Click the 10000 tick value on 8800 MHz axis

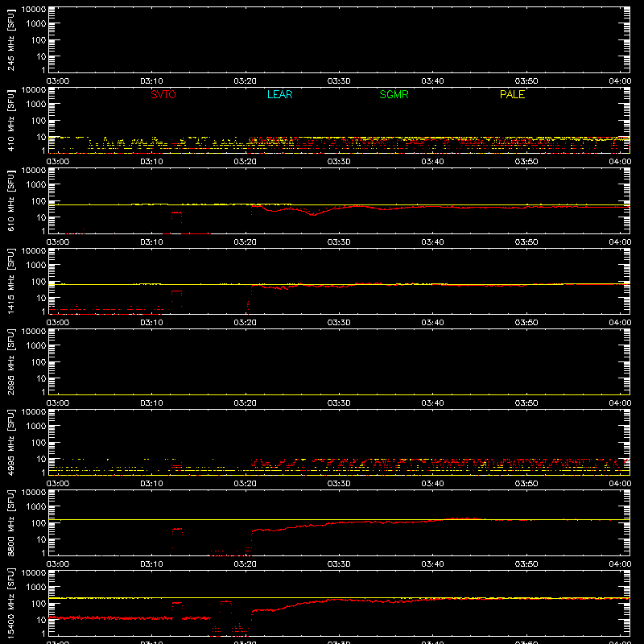[x=34, y=493]
